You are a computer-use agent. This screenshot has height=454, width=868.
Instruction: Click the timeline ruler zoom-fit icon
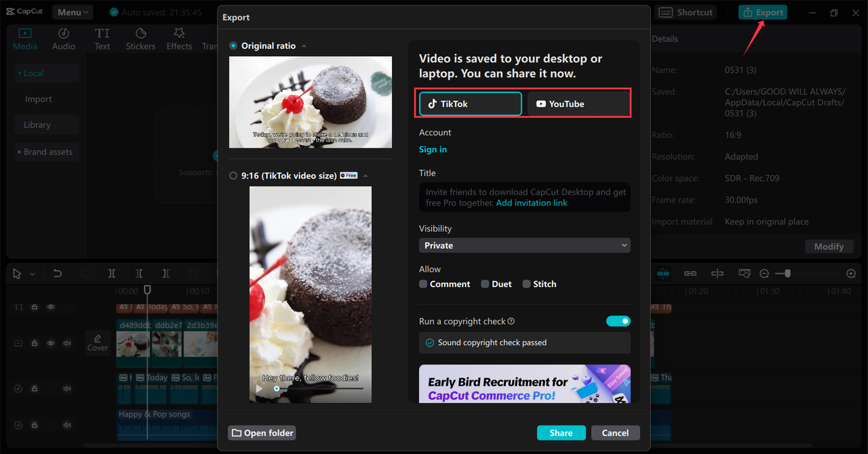point(745,273)
